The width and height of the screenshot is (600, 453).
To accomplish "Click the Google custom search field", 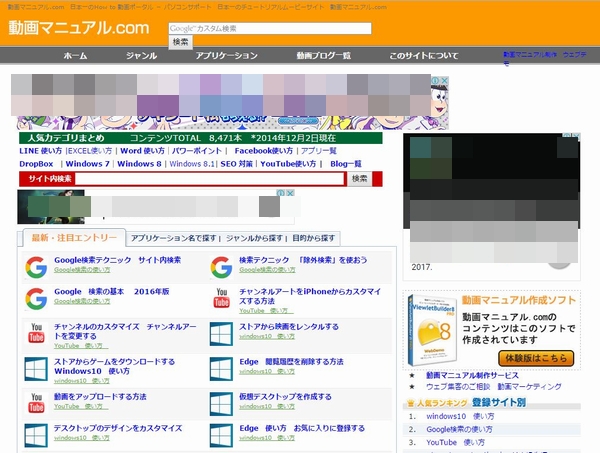I will point(270,28).
